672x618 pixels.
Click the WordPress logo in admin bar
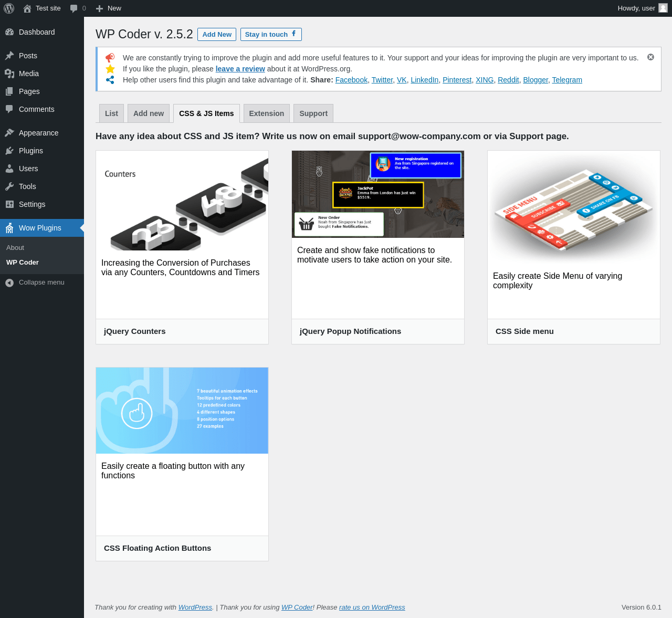pos(9,8)
